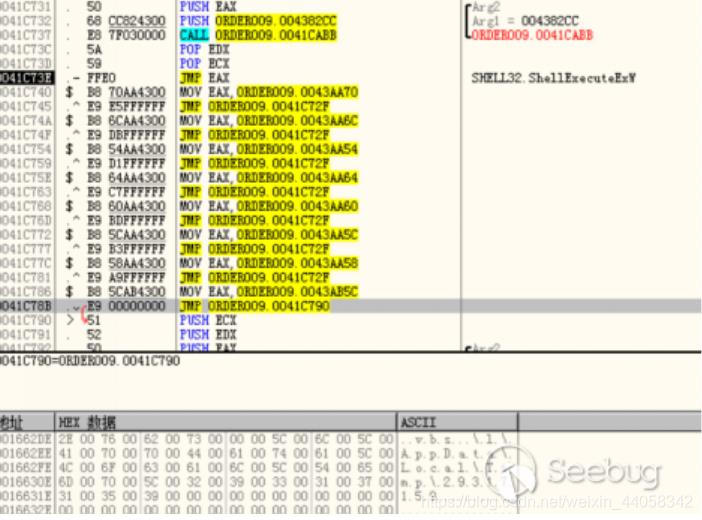Select MOV EAX,ORDER009.0043AA60 instruction
Image resolution: width=702 pixels, height=520 pixels.
coord(269,206)
